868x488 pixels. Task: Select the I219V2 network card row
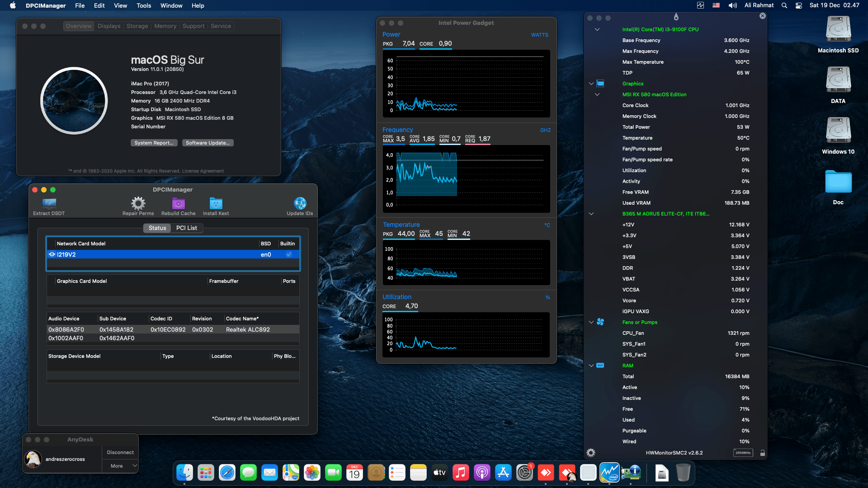pos(173,254)
